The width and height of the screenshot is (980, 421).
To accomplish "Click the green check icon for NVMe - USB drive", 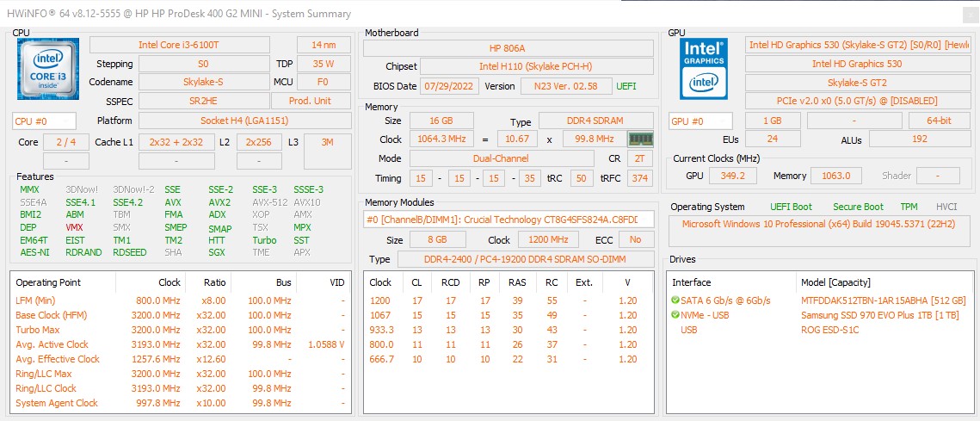I will [x=675, y=314].
